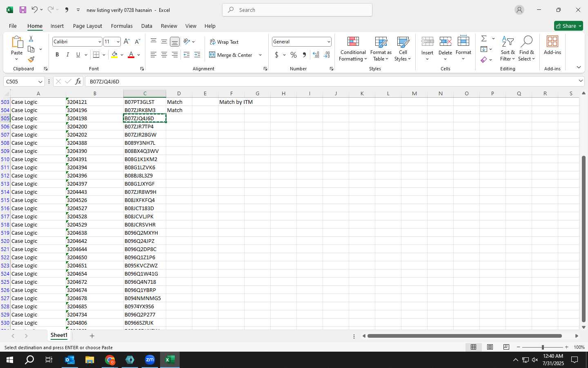Apply comma style number format

304,55
